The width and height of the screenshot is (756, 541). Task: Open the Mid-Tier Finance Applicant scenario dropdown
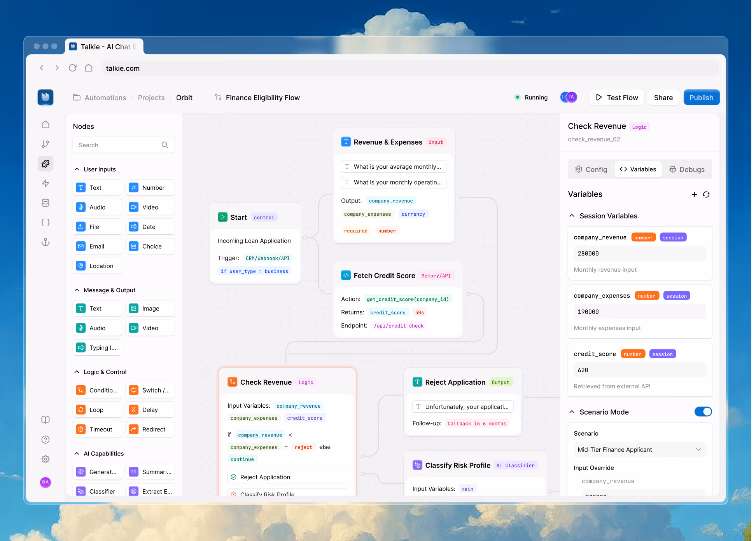[x=640, y=450]
